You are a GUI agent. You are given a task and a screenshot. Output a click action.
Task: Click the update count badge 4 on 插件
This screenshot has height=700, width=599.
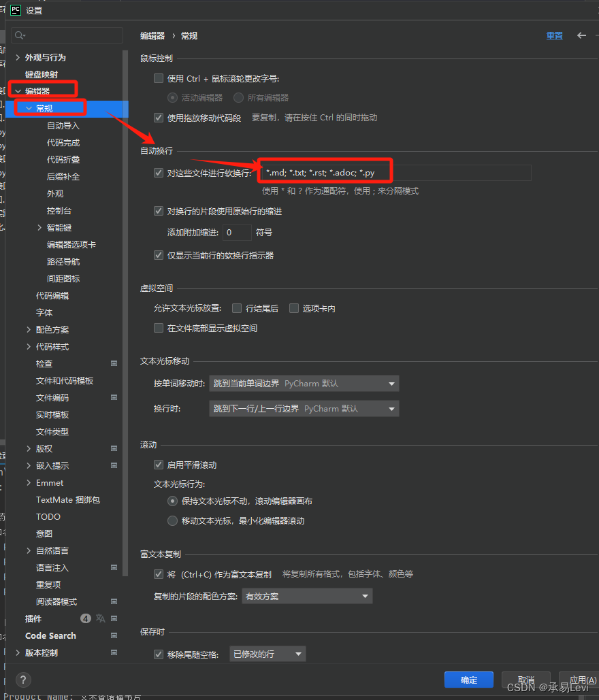point(85,618)
